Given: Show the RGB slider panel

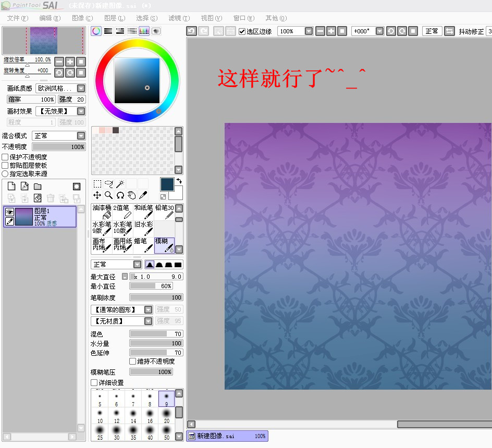Looking at the screenshot, I should point(108,31).
